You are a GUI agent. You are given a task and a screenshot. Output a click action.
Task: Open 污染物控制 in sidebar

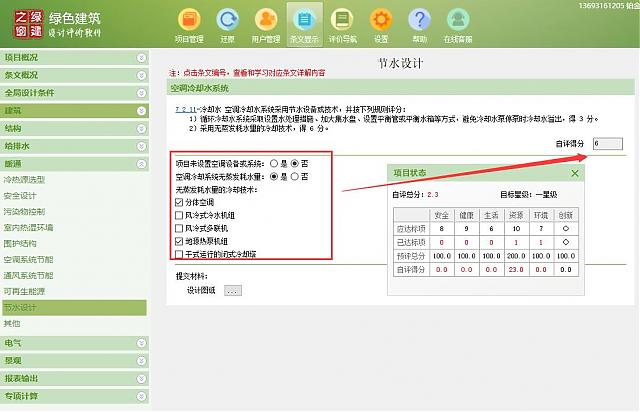[x=24, y=212]
